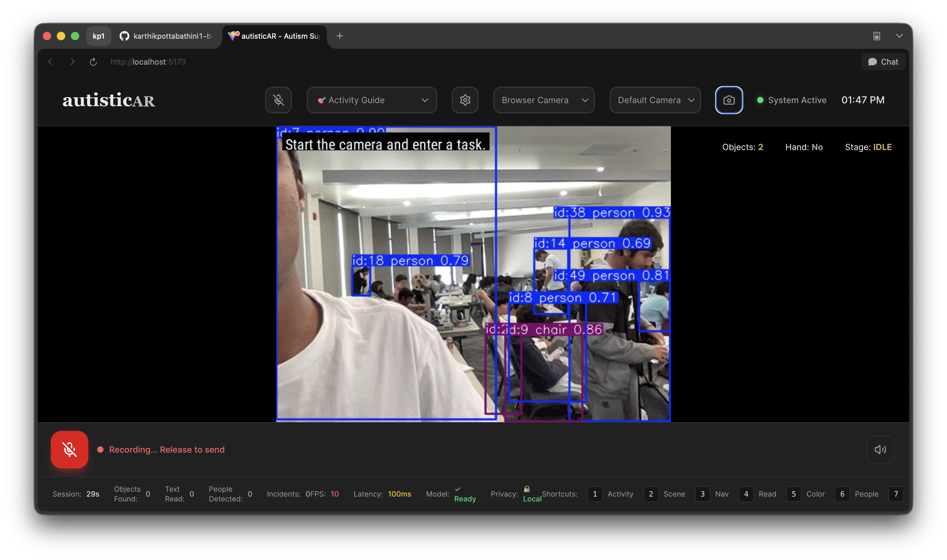
Task: Open the Activity Guide mode dropdown
Action: [371, 100]
